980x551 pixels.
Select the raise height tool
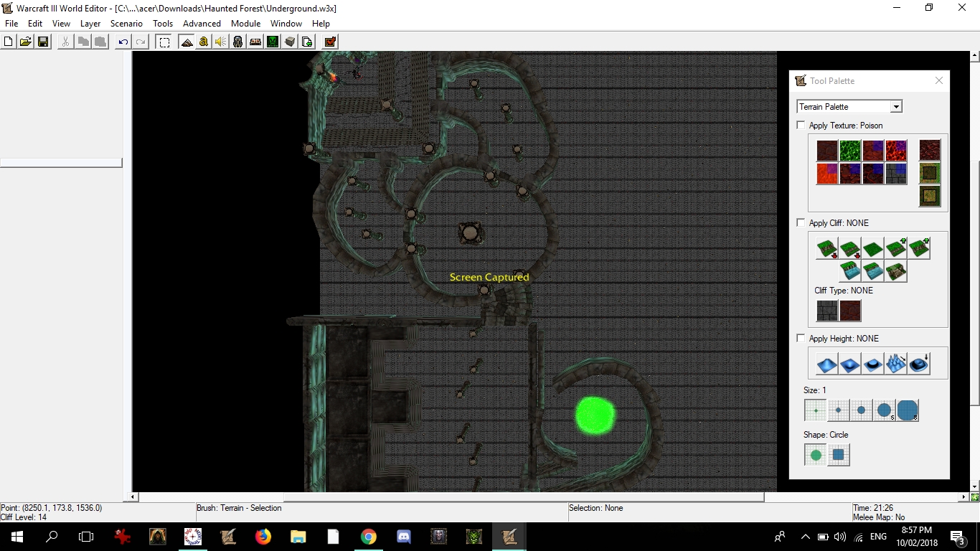(x=827, y=364)
